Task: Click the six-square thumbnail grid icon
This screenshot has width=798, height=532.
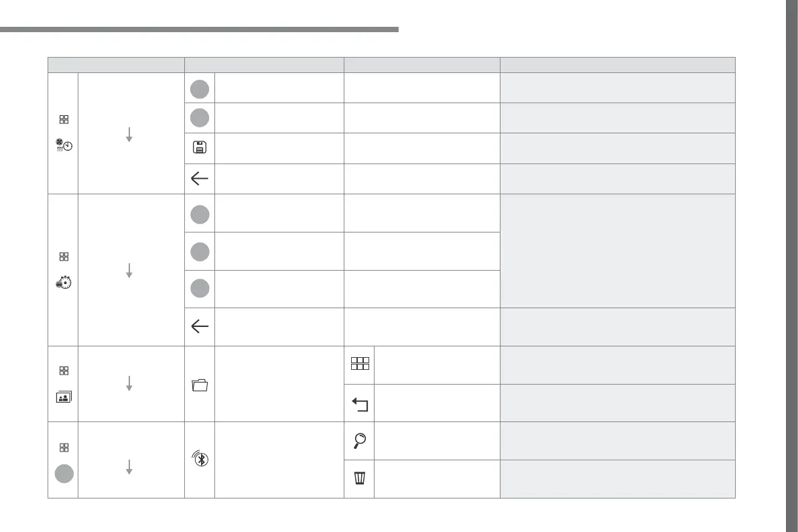Action: click(359, 364)
